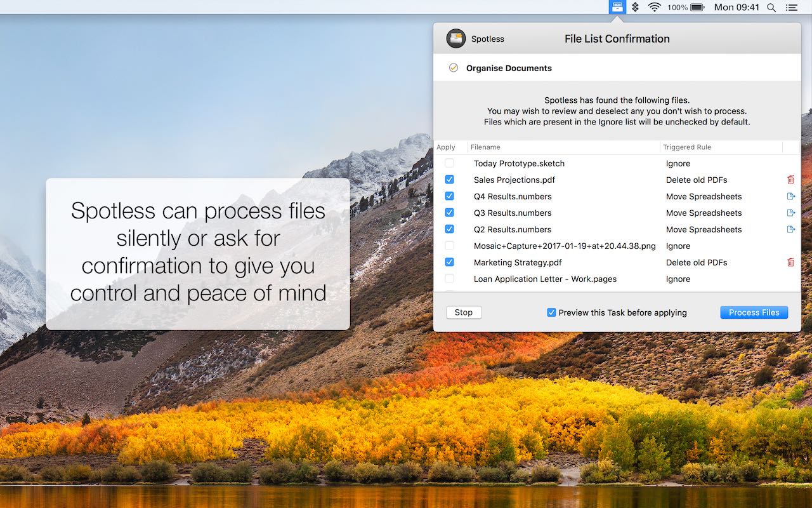Click the move icon beside Q4 Results.numbers
Screen dimensions: 812x508
point(790,196)
